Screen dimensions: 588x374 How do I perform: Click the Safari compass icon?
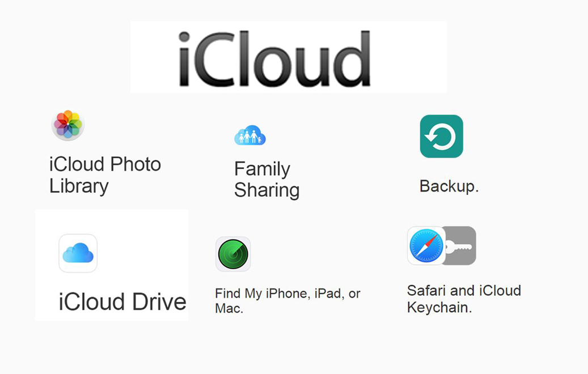(426, 246)
